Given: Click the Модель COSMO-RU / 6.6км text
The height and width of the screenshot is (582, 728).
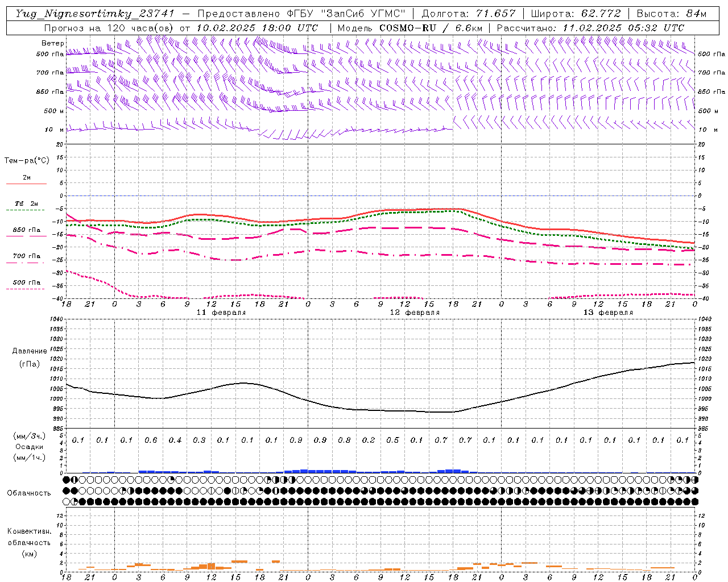Looking at the screenshot, I should (x=410, y=28).
